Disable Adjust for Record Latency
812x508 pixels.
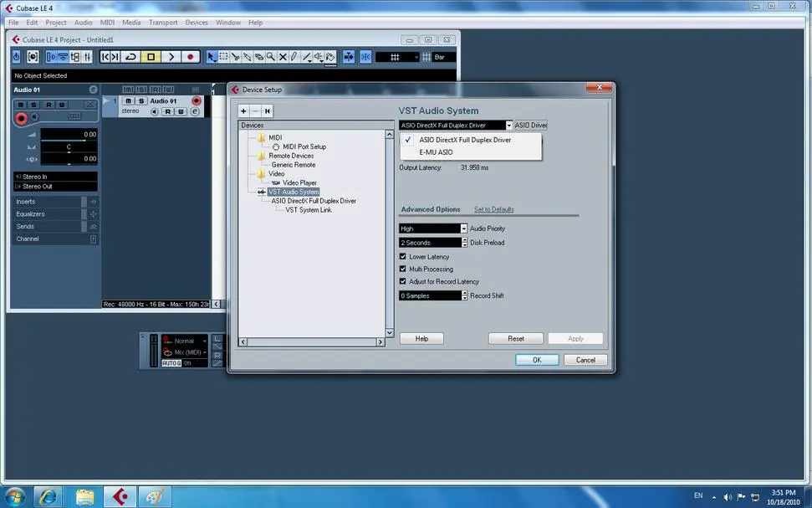tap(403, 282)
